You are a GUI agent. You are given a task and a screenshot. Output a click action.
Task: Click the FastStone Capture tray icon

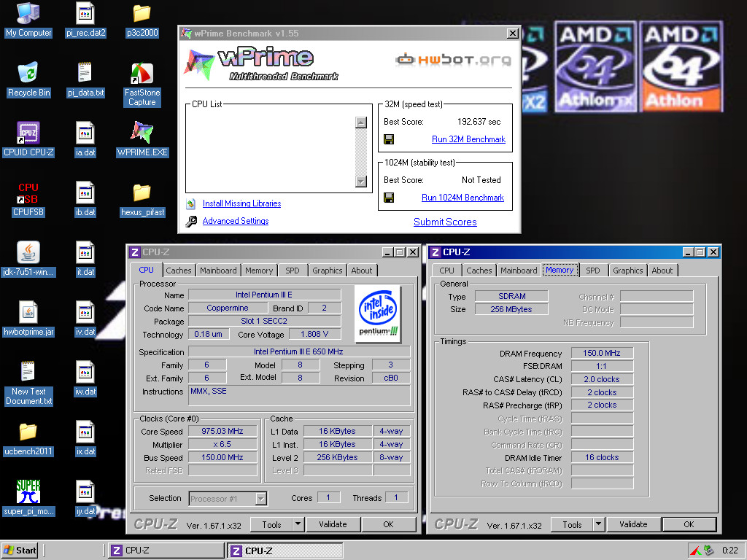click(695, 551)
